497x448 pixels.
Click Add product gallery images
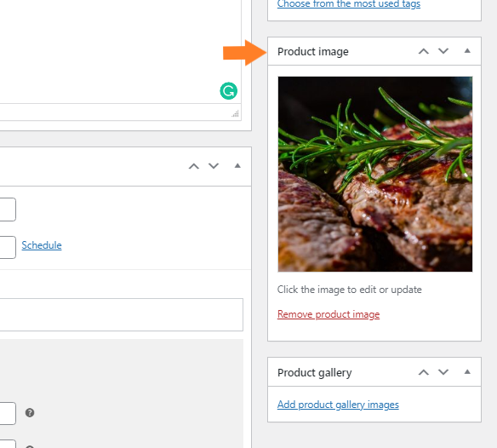pos(338,405)
